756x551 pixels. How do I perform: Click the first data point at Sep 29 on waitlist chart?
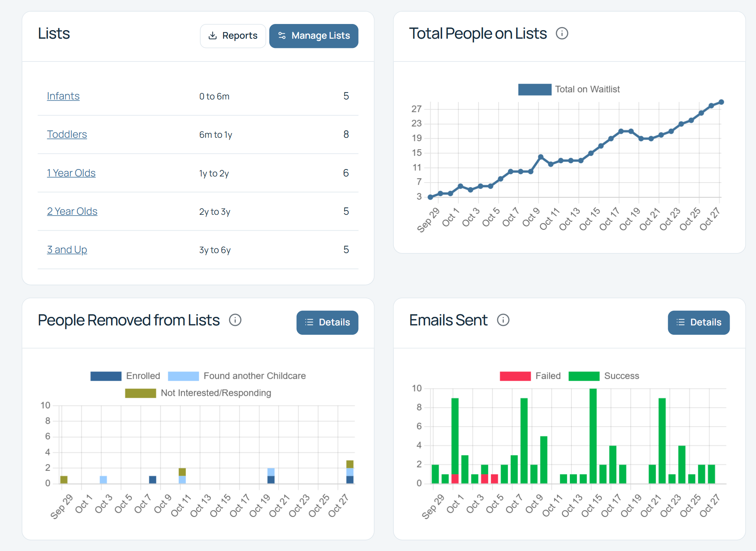[x=430, y=197]
